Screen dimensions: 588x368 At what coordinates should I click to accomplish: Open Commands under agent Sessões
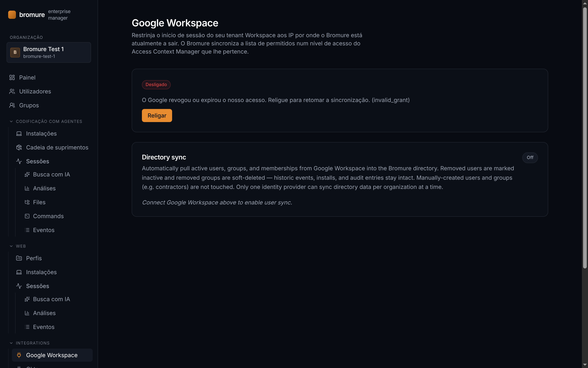click(56, 216)
